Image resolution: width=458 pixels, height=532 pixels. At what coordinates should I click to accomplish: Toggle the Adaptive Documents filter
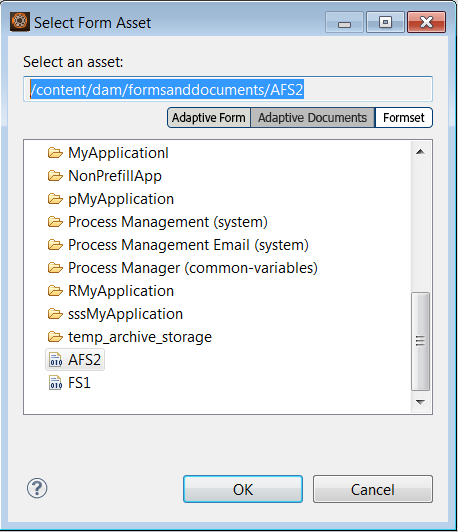pos(312,118)
